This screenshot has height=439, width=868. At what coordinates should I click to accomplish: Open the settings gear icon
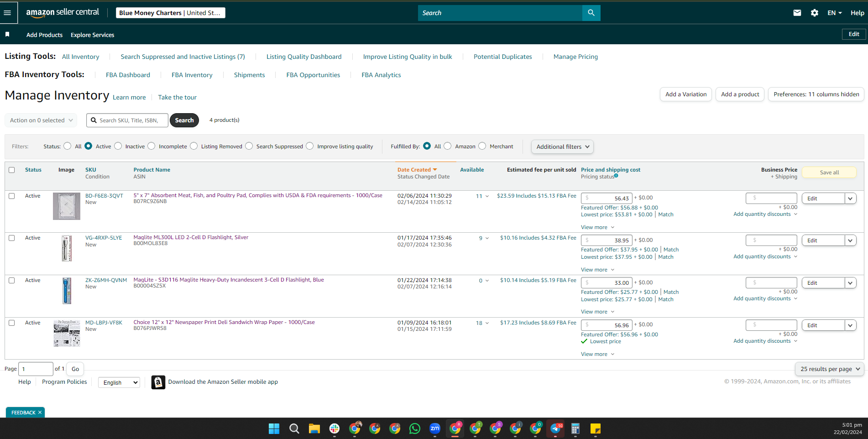[815, 13]
